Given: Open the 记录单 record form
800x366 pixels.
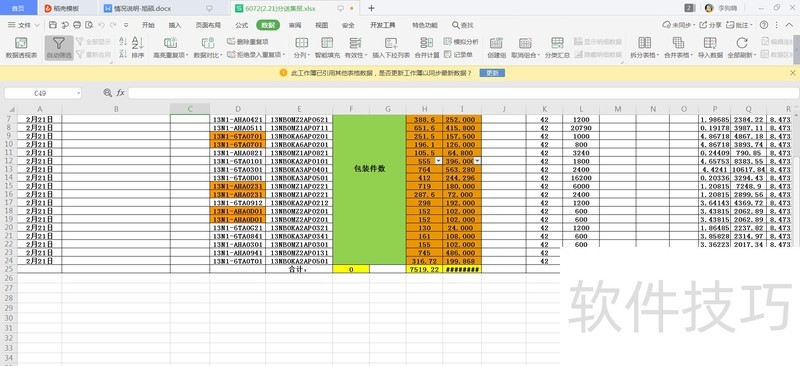Looking at the screenshot, I should pyautogui.click(x=458, y=54).
